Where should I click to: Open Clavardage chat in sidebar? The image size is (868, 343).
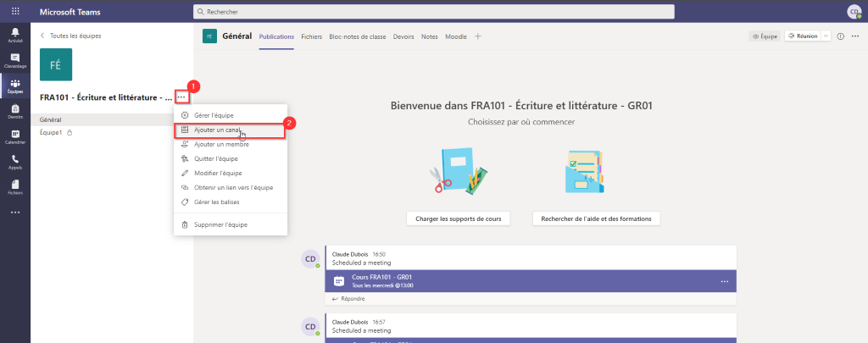coord(15,60)
